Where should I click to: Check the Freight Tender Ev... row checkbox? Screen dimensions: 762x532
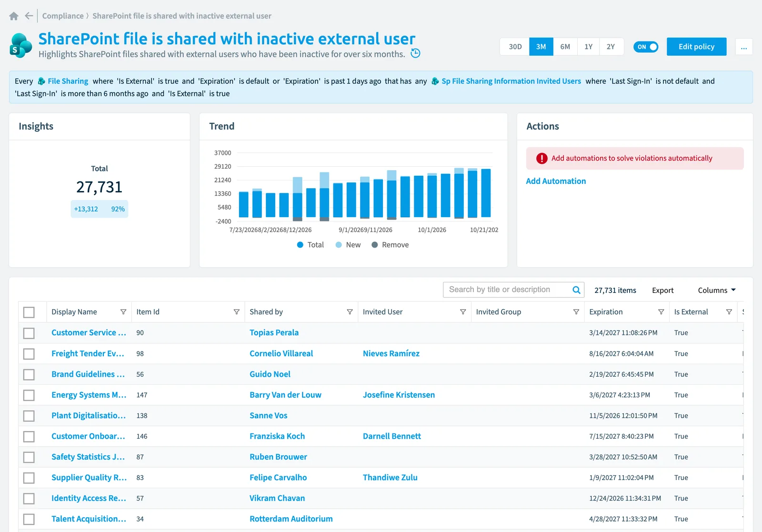[29, 354]
